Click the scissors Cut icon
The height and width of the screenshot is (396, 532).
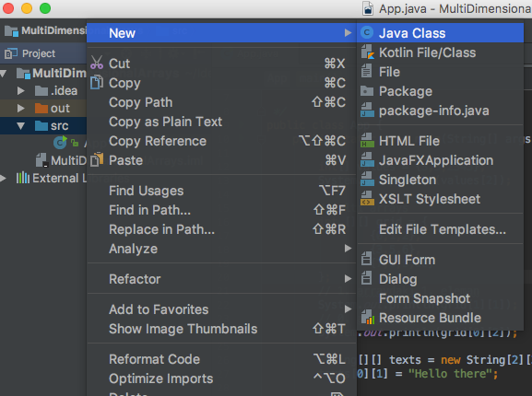click(x=97, y=63)
